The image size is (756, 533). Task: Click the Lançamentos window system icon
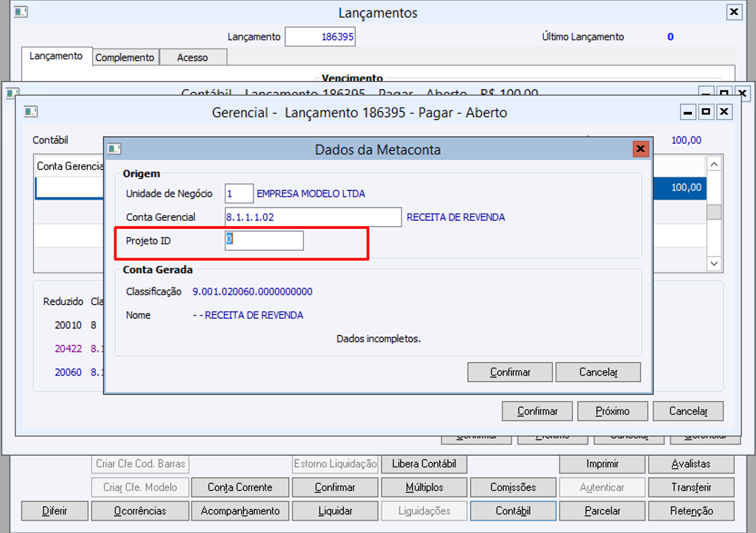click(x=20, y=12)
